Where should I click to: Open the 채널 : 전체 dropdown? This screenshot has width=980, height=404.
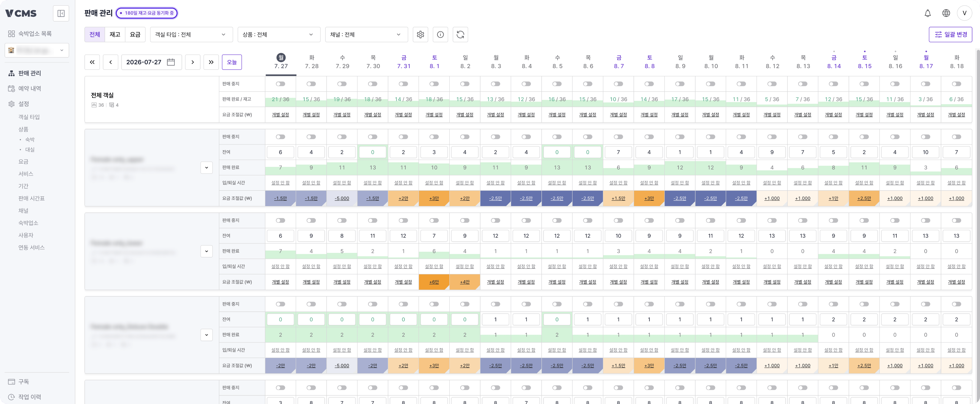coord(366,35)
